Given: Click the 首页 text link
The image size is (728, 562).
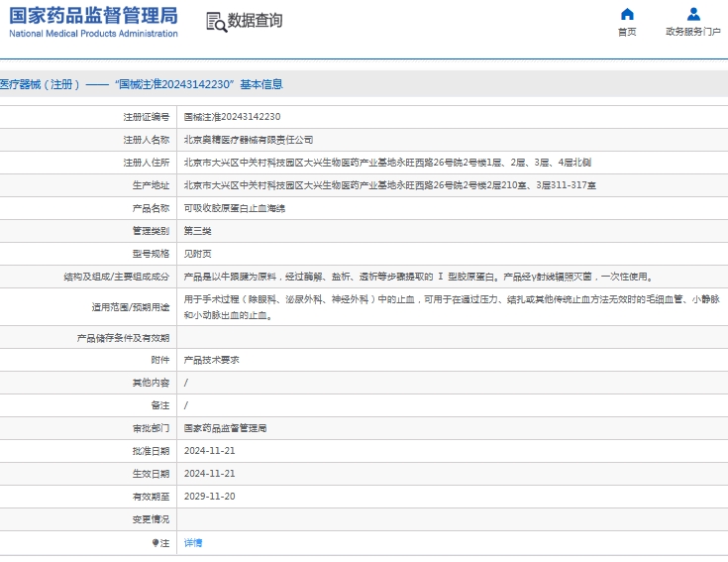Looking at the screenshot, I should pos(627,32).
